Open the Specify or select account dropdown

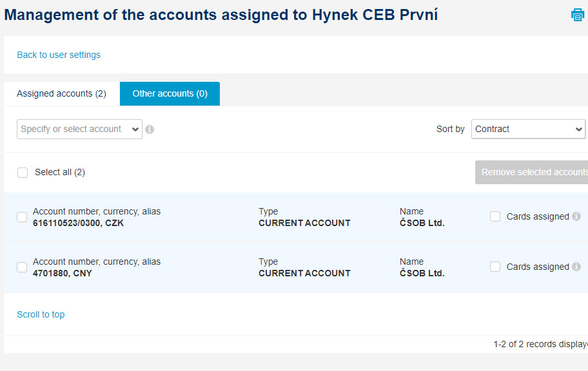(x=79, y=129)
